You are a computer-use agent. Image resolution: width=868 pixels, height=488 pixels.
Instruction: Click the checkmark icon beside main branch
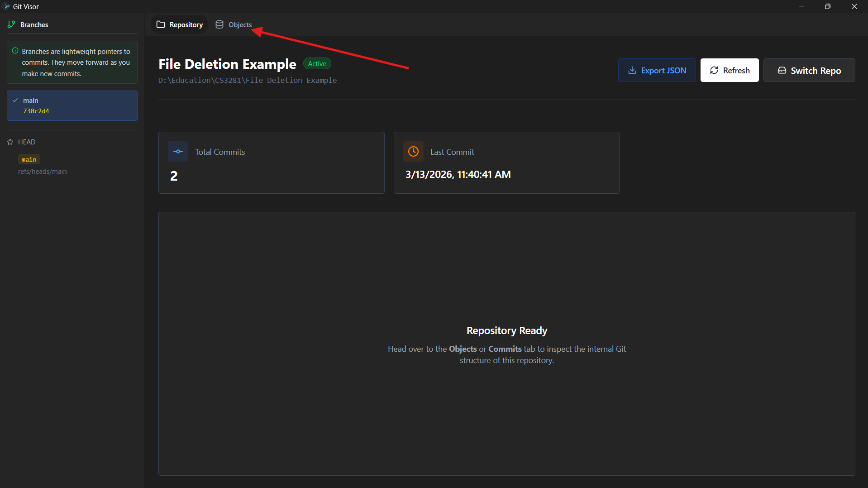pyautogui.click(x=15, y=100)
